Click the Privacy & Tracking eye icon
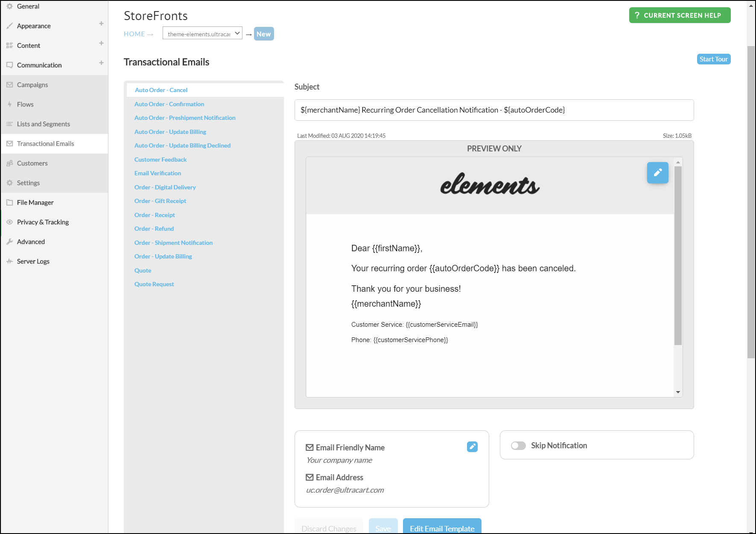This screenshot has height=534, width=756. point(9,222)
